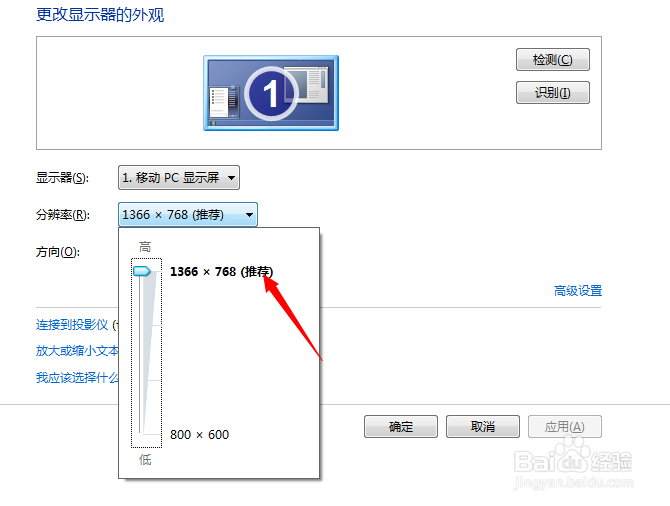Click the 低 label below slider
This screenshot has height=506, width=670.
click(x=145, y=459)
